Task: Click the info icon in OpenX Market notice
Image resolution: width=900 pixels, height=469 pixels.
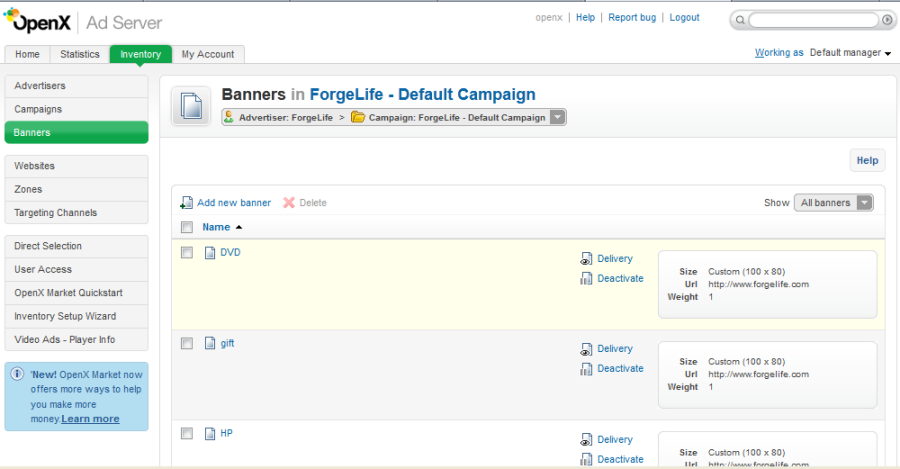Action: click(x=17, y=374)
